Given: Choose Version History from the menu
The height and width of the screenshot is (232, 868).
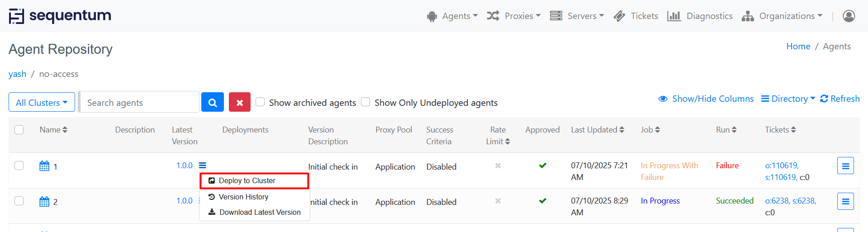Looking at the screenshot, I should (243, 197).
